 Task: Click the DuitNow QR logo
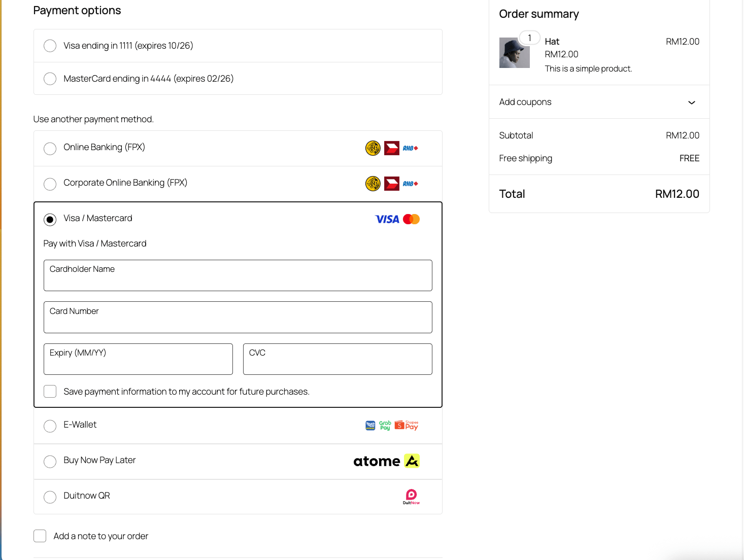[x=412, y=497]
